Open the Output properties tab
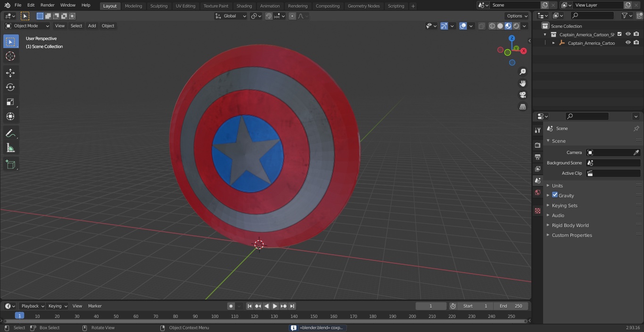644x332 pixels. [x=537, y=157]
